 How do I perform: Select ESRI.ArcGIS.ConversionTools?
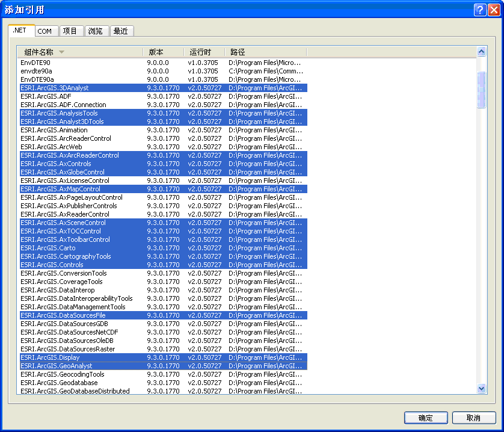tap(163, 273)
